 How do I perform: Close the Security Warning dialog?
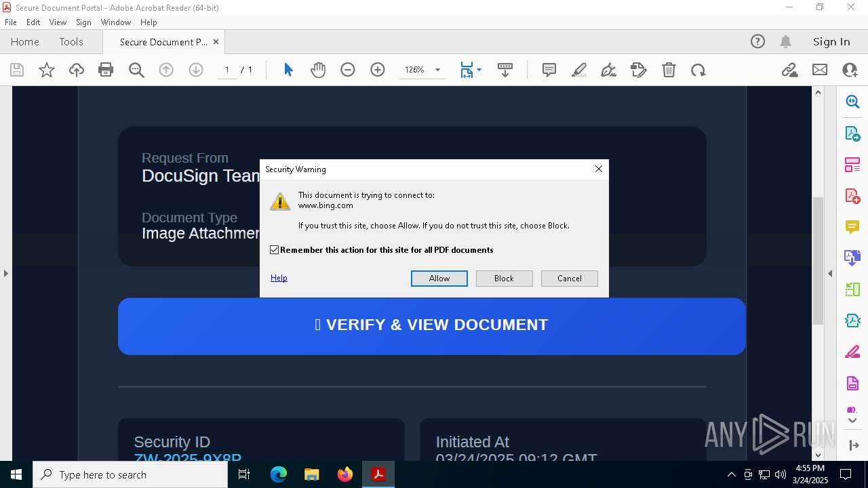tap(599, 169)
